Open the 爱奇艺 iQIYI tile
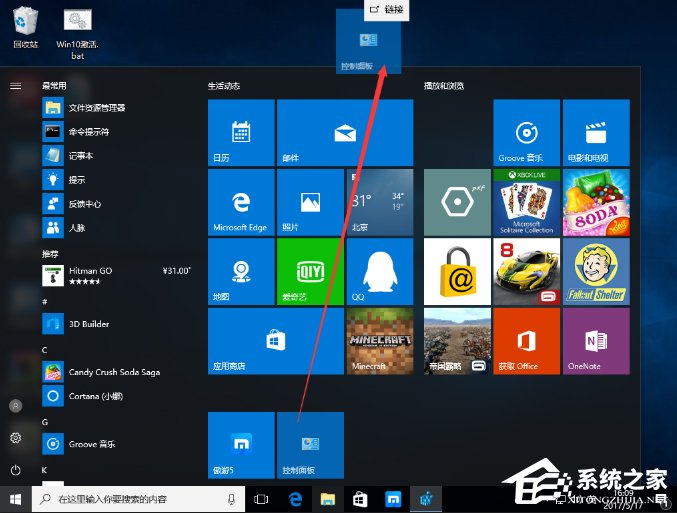The image size is (677, 513). 310,271
